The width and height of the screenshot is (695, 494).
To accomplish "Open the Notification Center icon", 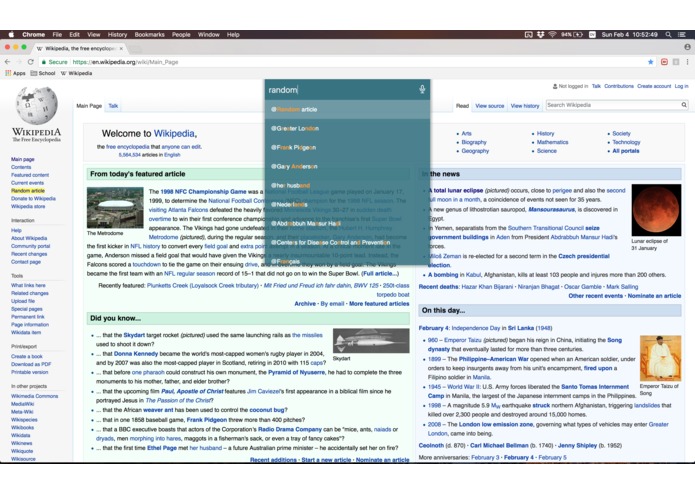I will click(x=682, y=35).
